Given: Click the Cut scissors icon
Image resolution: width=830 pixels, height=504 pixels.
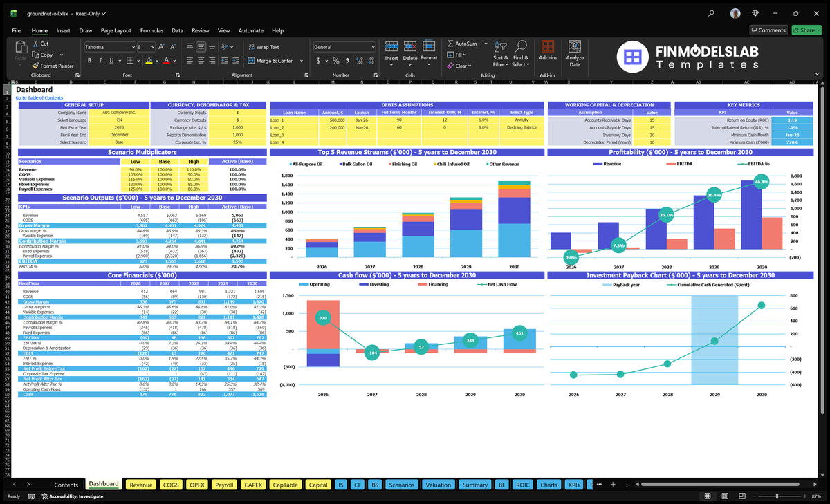Looking at the screenshot, I should (x=35, y=44).
